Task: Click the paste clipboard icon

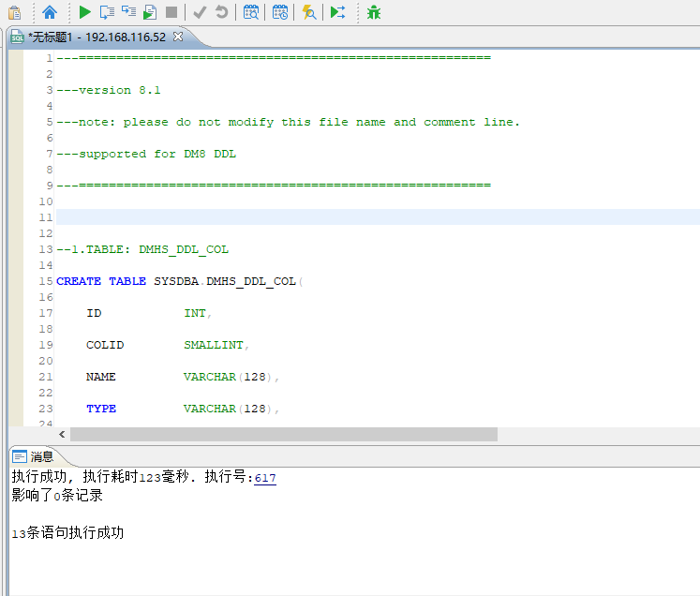Action: click(14, 12)
